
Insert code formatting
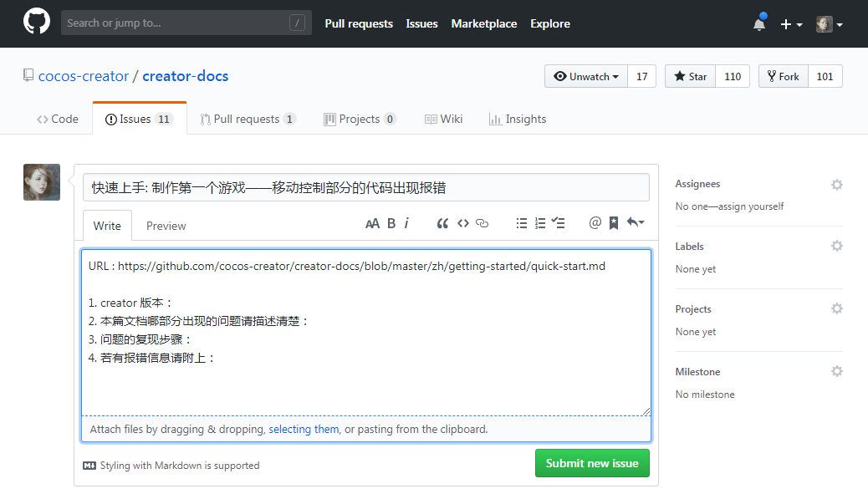[x=463, y=223]
